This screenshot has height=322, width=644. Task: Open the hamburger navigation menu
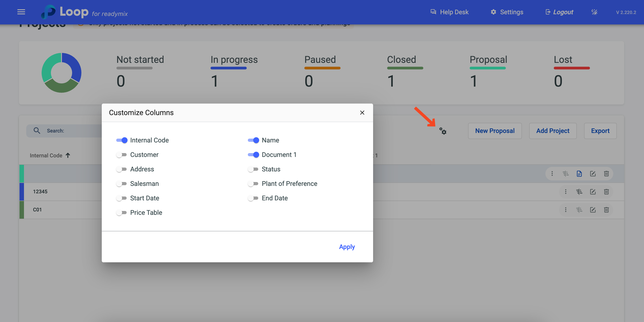click(21, 12)
